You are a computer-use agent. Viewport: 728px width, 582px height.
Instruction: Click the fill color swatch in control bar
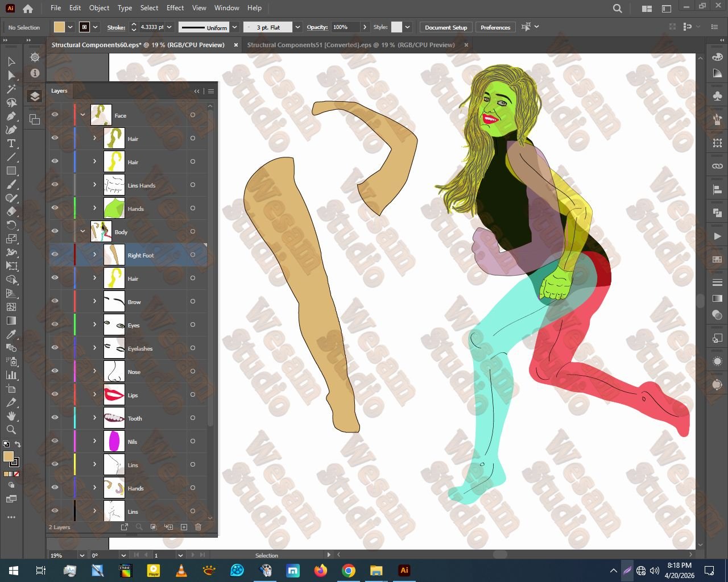(59, 27)
